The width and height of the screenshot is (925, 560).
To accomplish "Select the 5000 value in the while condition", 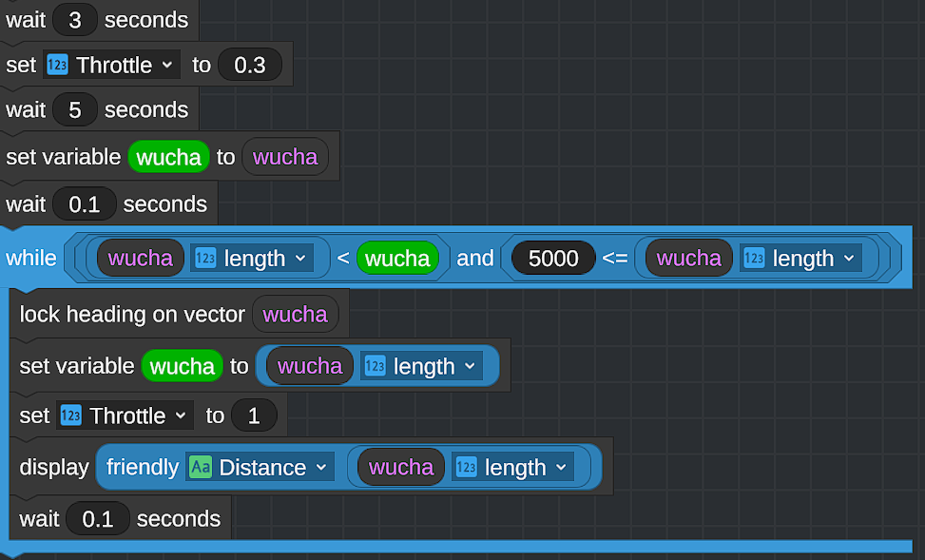I will pyautogui.click(x=553, y=259).
